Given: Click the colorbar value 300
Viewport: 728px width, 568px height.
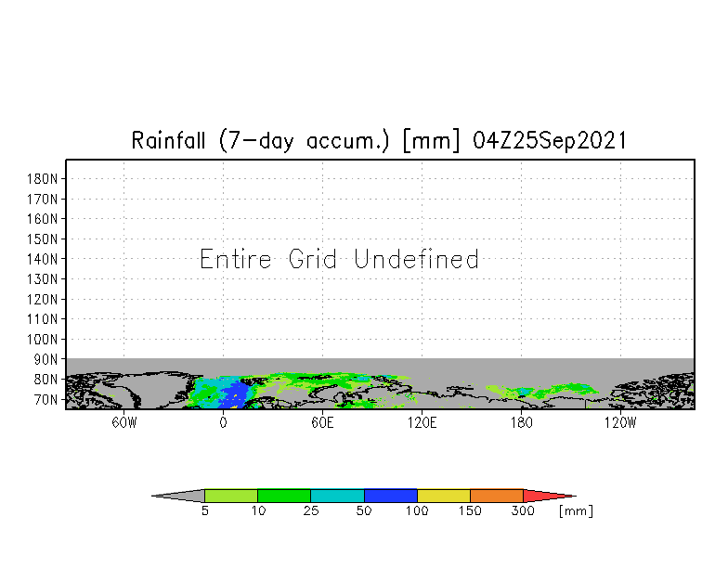Looking at the screenshot, I should (x=523, y=510).
